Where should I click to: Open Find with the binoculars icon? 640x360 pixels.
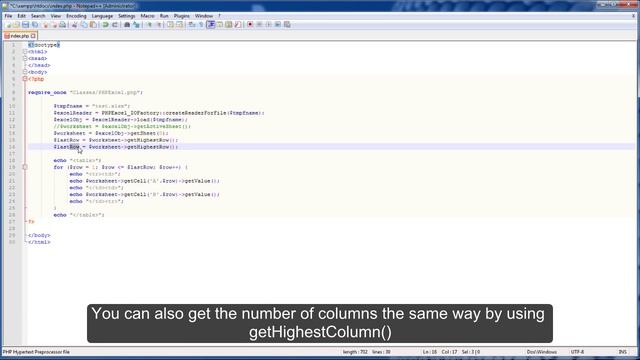[x=127, y=24]
